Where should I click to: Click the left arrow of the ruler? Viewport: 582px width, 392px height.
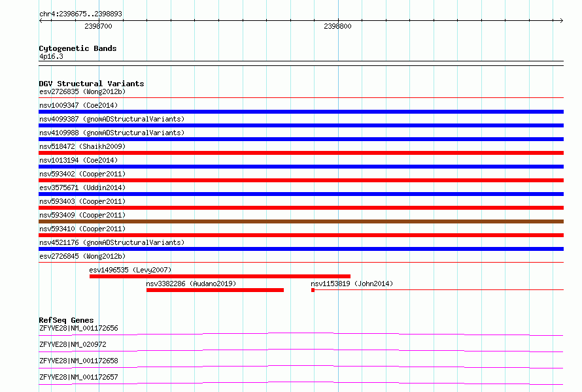click(x=41, y=20)
